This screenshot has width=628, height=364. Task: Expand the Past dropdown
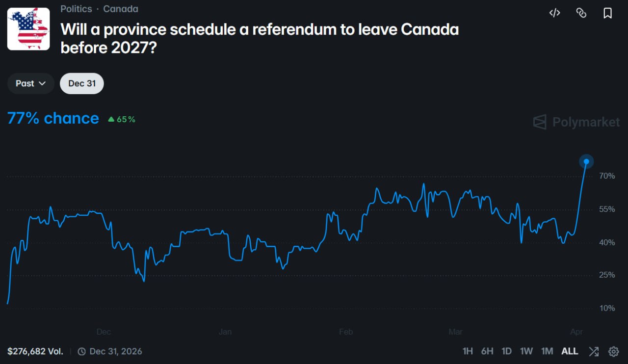point(30,83)
